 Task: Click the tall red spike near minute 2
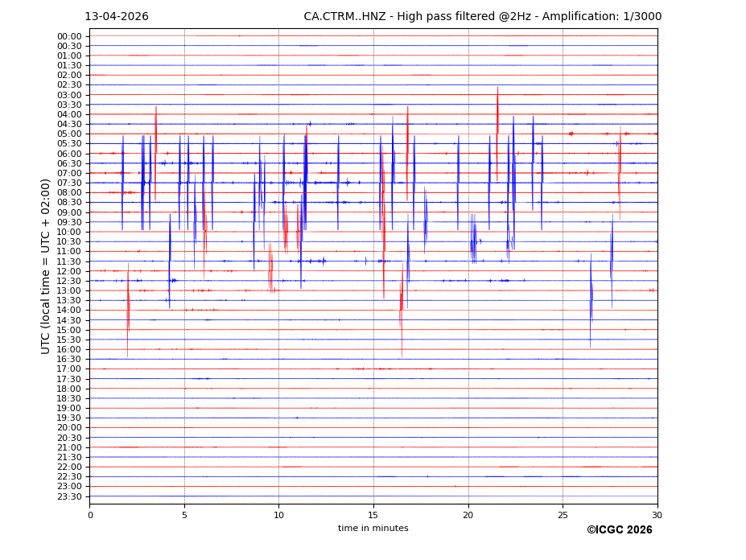(128, 310)
